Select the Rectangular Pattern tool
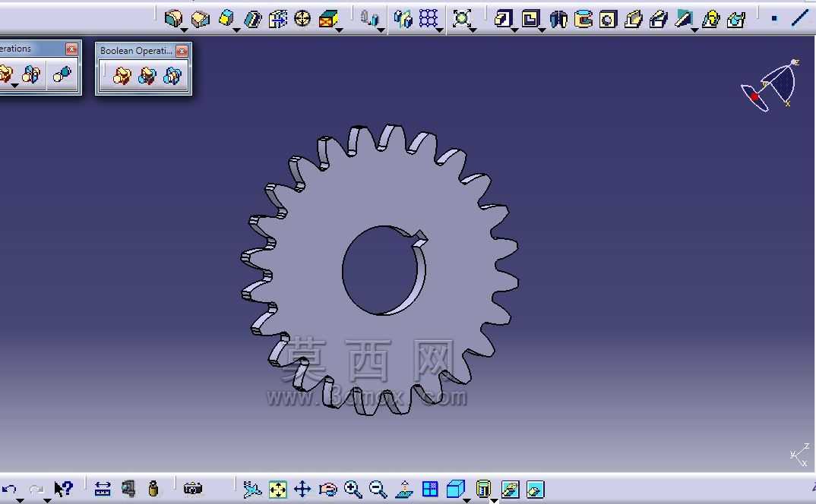 429,19
